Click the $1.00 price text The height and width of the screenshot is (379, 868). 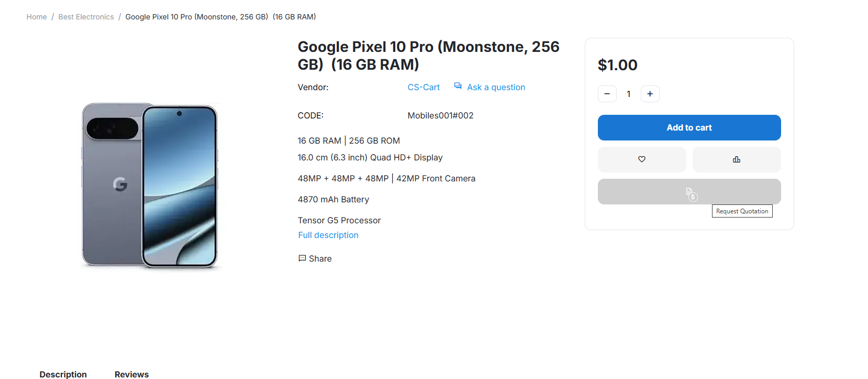(x=617, y=65)
